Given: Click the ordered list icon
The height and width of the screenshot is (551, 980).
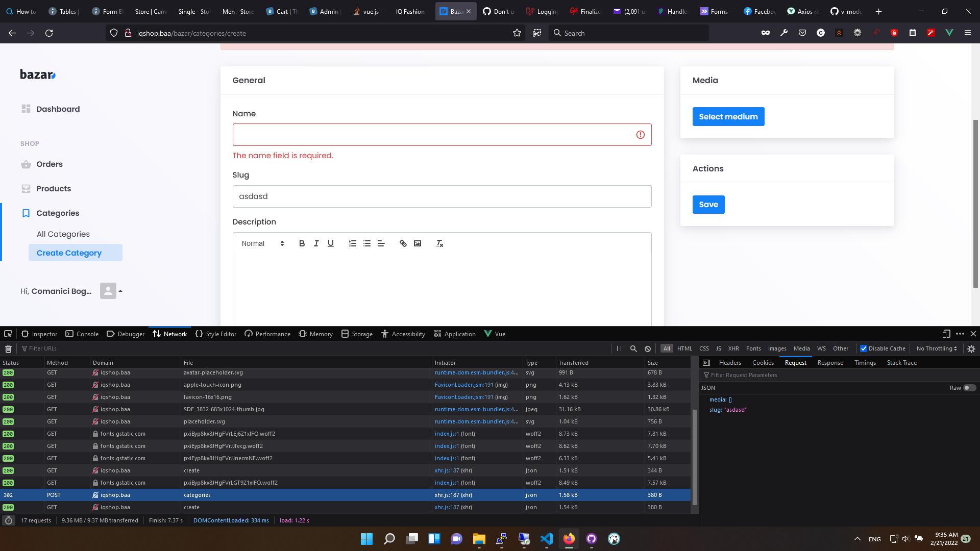Looking at the screenshot, I should pyautogui.click(x=352, y=243).
